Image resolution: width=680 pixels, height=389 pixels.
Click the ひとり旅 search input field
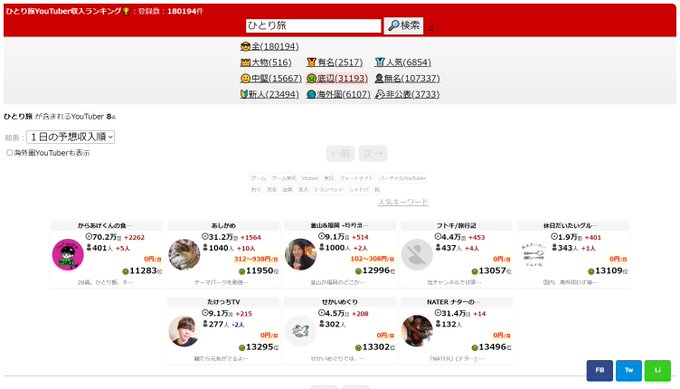click(x=313, y=26)
